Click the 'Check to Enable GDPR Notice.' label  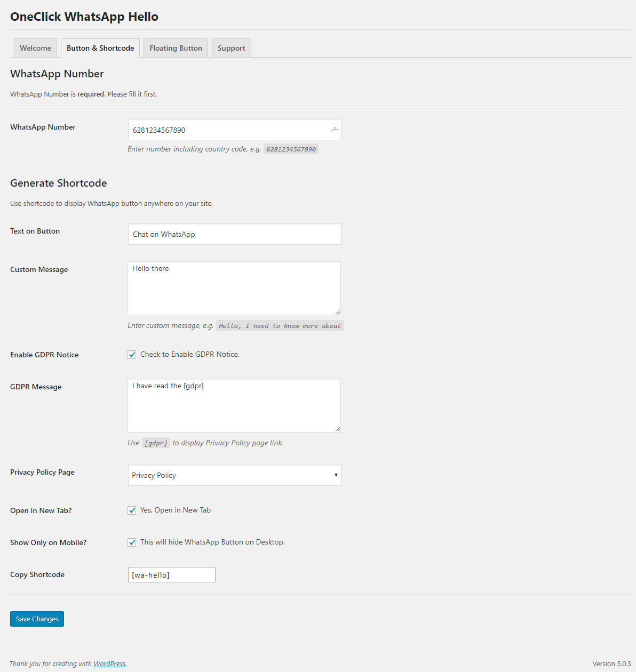pos(190,354)
